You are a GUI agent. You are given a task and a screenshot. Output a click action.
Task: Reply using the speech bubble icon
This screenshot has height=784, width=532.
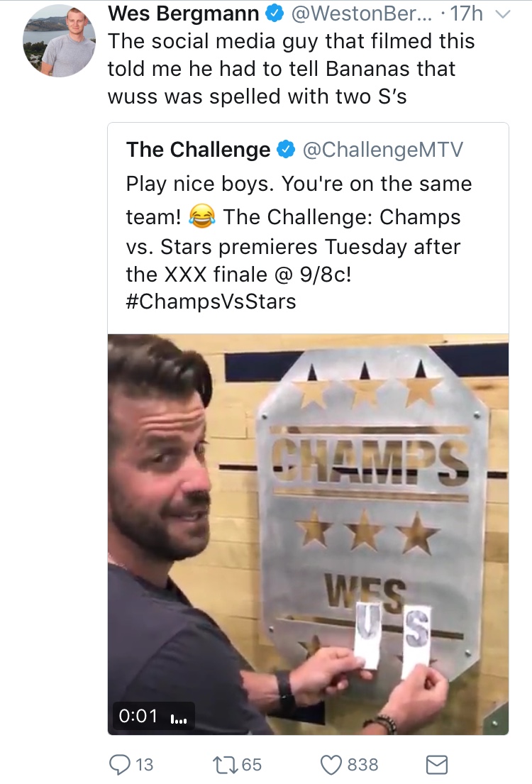(x=119, y=765)
